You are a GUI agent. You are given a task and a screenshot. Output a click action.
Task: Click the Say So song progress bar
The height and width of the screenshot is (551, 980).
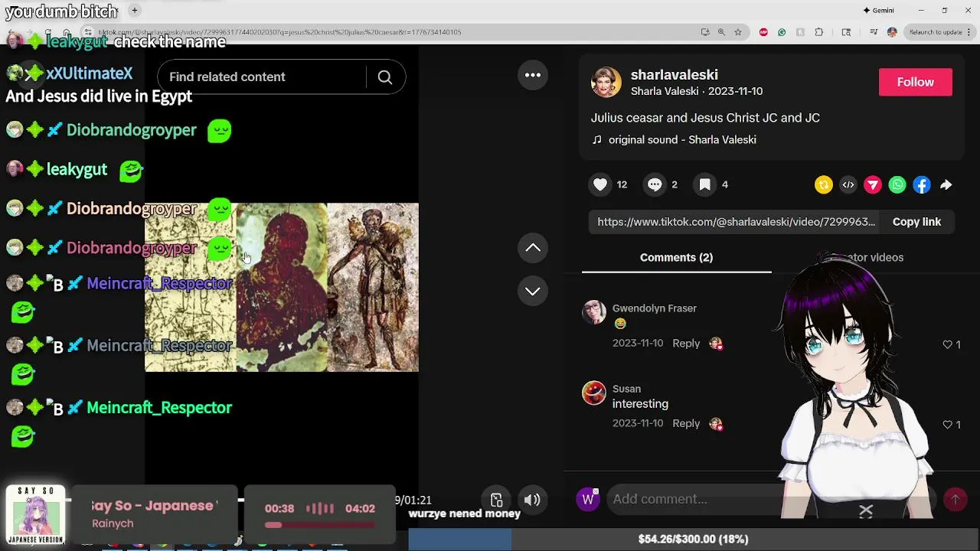coord(320,525)
